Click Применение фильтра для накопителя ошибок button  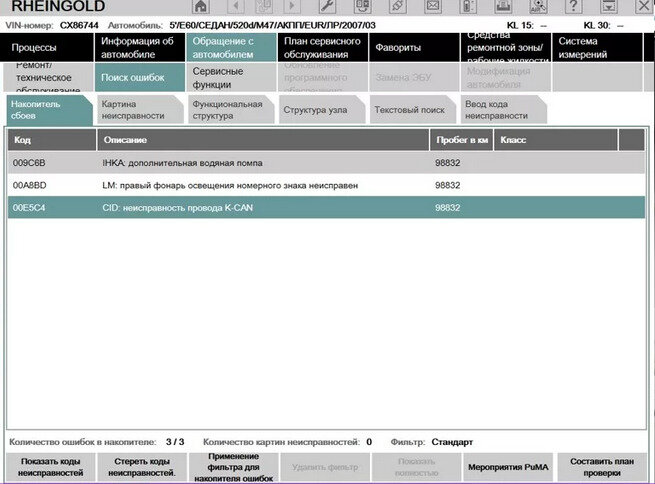234,467
